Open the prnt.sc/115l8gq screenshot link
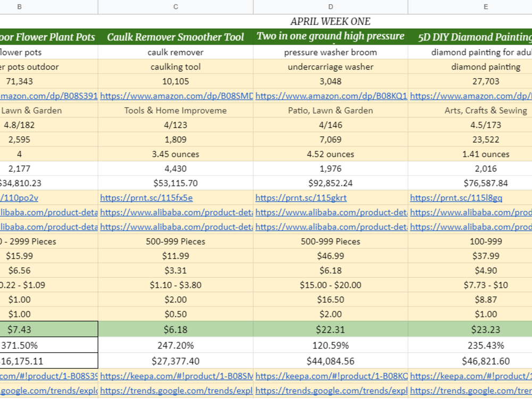532x399 pixels. pyautogui.click(x=456, y=198)
